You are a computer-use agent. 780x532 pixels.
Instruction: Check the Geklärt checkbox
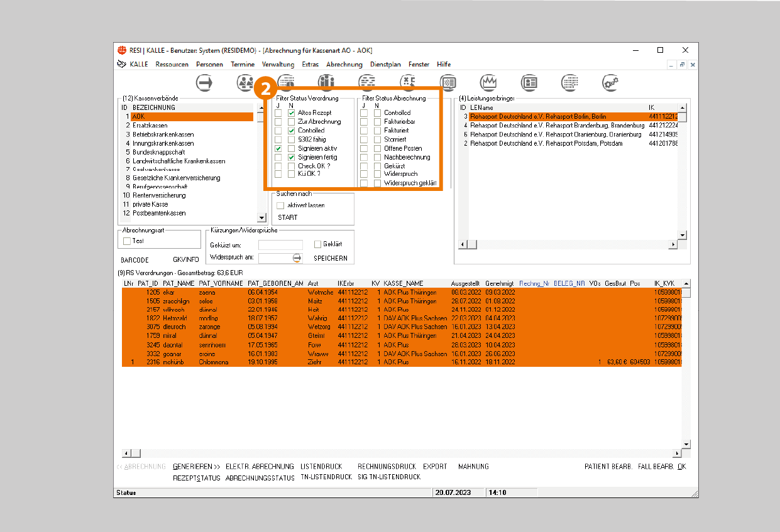317,244
